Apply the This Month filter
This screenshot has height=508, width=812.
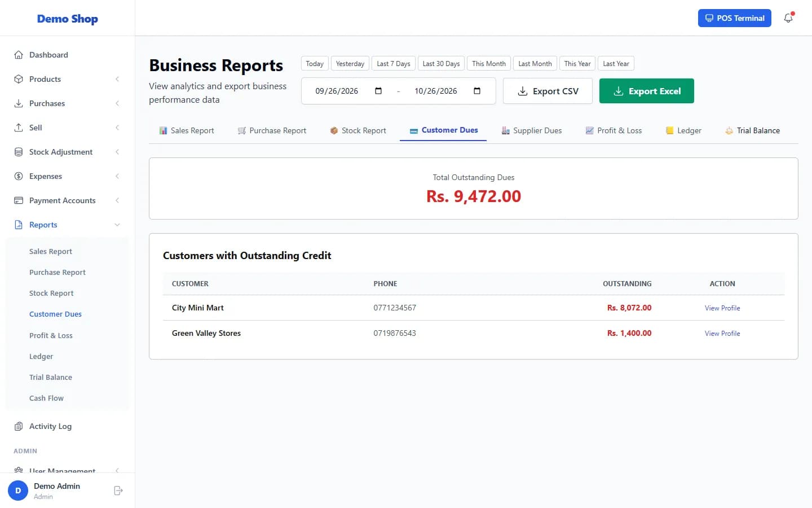tap(489, 64)
